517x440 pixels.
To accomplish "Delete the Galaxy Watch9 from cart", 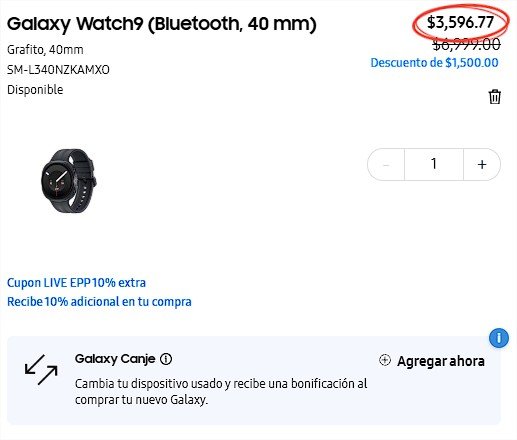I will tap(494, 97).
